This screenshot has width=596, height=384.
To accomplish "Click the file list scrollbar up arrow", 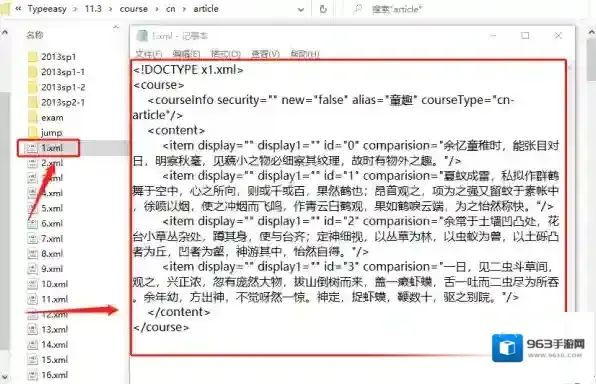I will click(x=5, y=33).
